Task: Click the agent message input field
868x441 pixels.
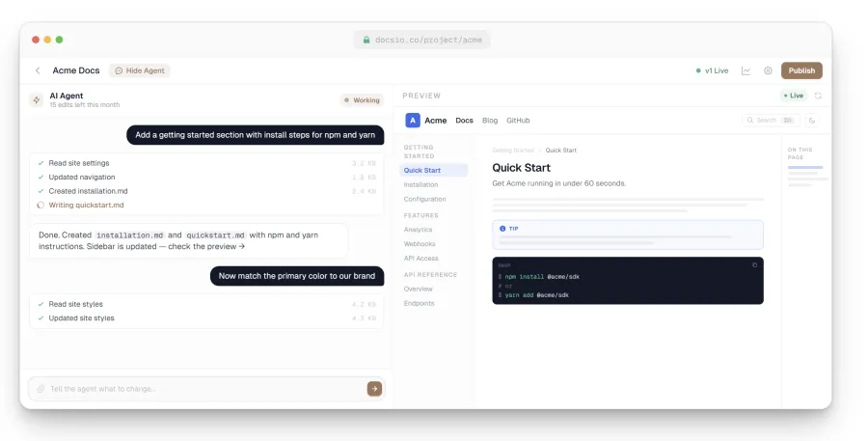Action: [206, 388]
